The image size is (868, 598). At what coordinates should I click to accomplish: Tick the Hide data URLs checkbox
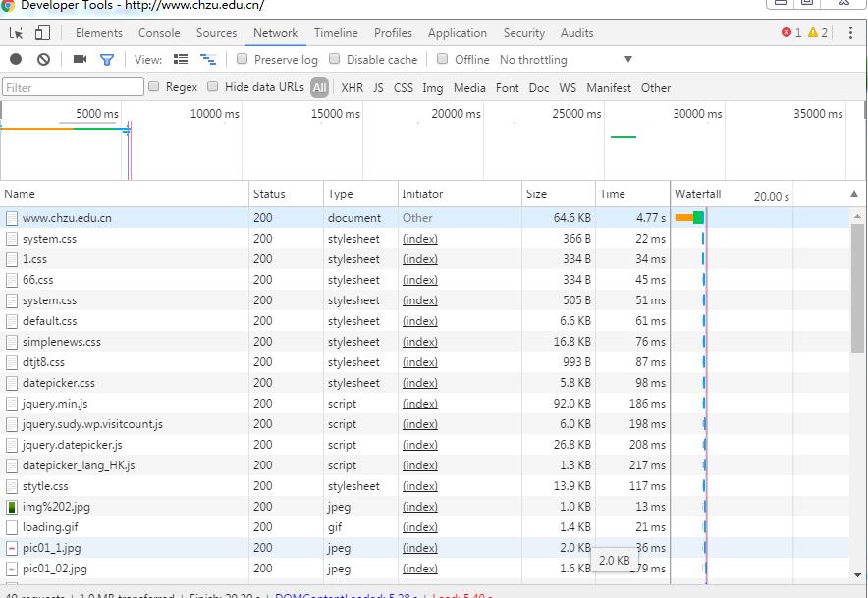[x=213, y=86]
